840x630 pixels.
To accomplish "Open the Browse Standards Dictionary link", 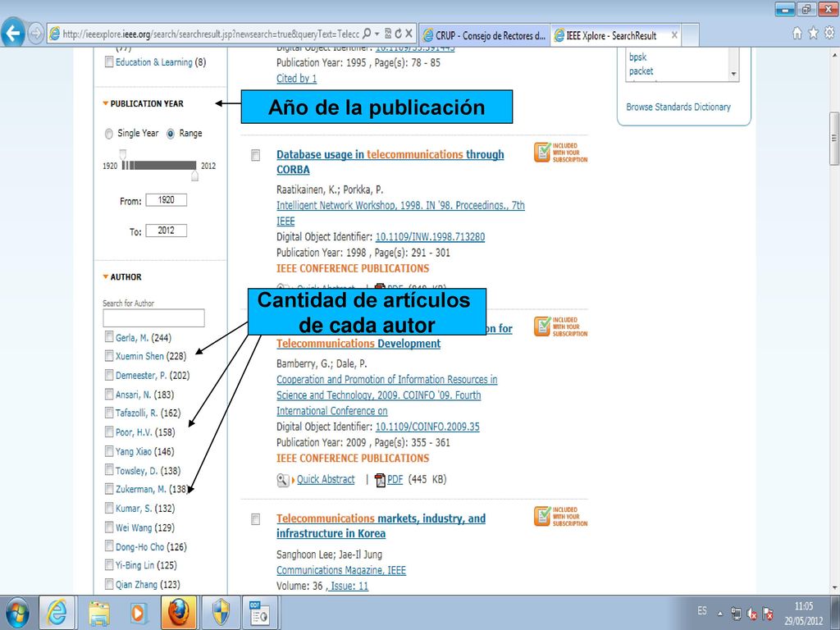I will [x=678, y=107].
